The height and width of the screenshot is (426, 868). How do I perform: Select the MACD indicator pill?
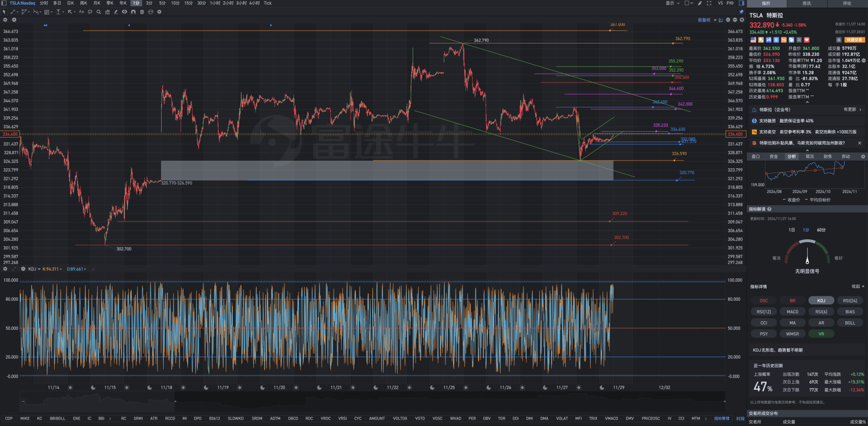pyautogui.click(x=793, y=311)
